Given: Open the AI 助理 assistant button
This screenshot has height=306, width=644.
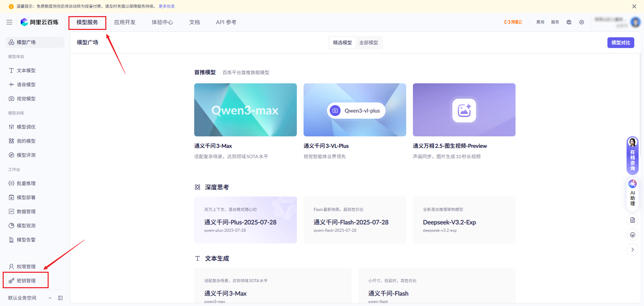Looking at the screenshot, I should [633, 194].
